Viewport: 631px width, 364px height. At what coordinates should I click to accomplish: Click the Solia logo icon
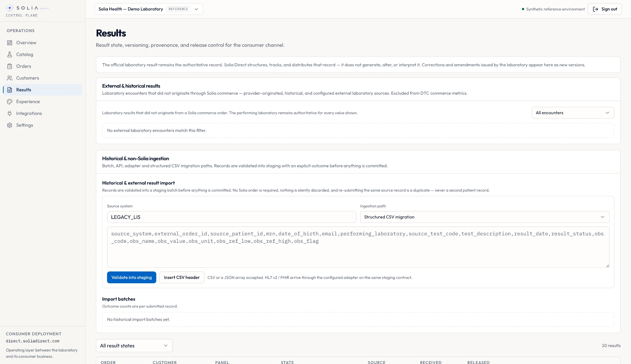pos(10,8)
